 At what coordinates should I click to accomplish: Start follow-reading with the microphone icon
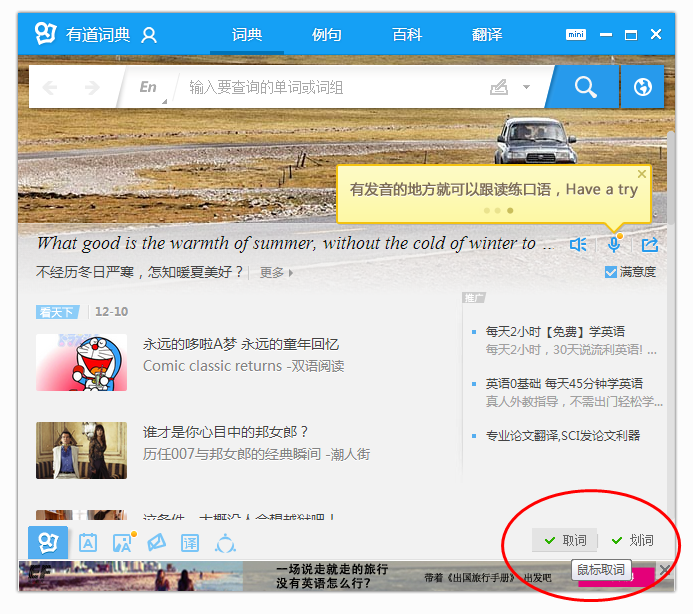tap(614, 244)
